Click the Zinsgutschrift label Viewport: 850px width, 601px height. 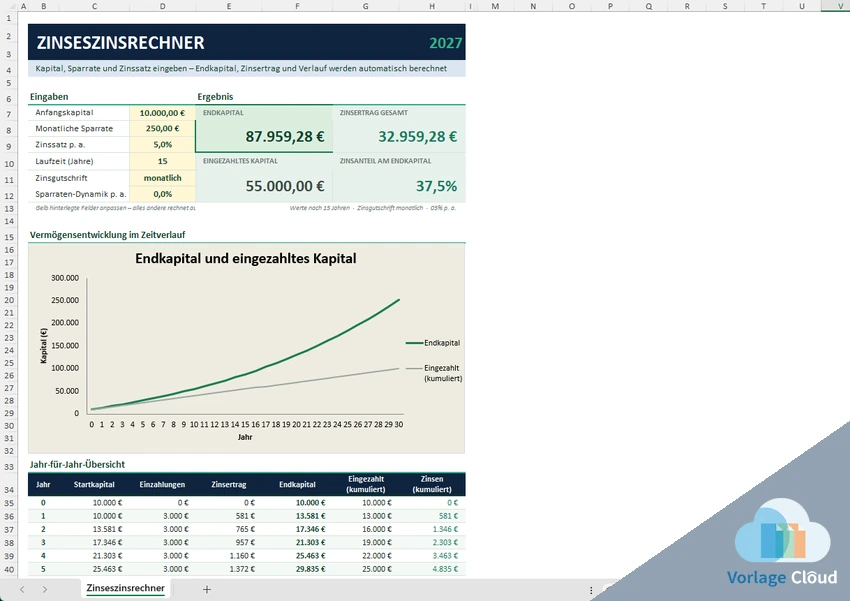(61, 178)
